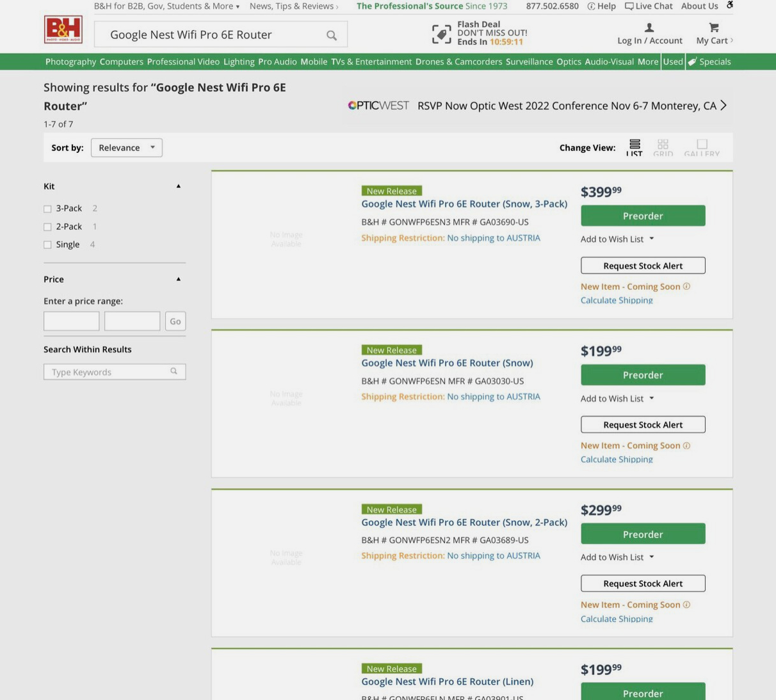Open Add to Wish List for Snow 2-Pack

[617, 557]
